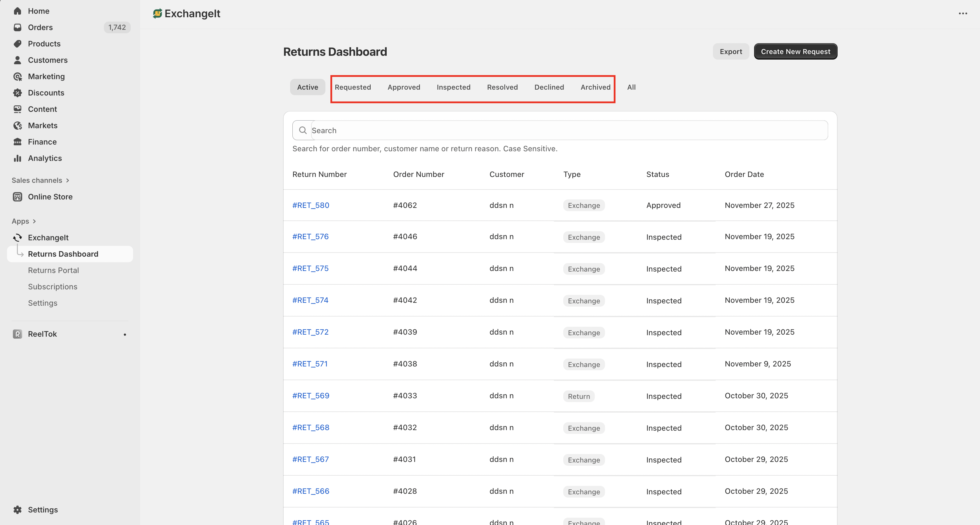Open the three-dot menu at top right

point(962,14)
